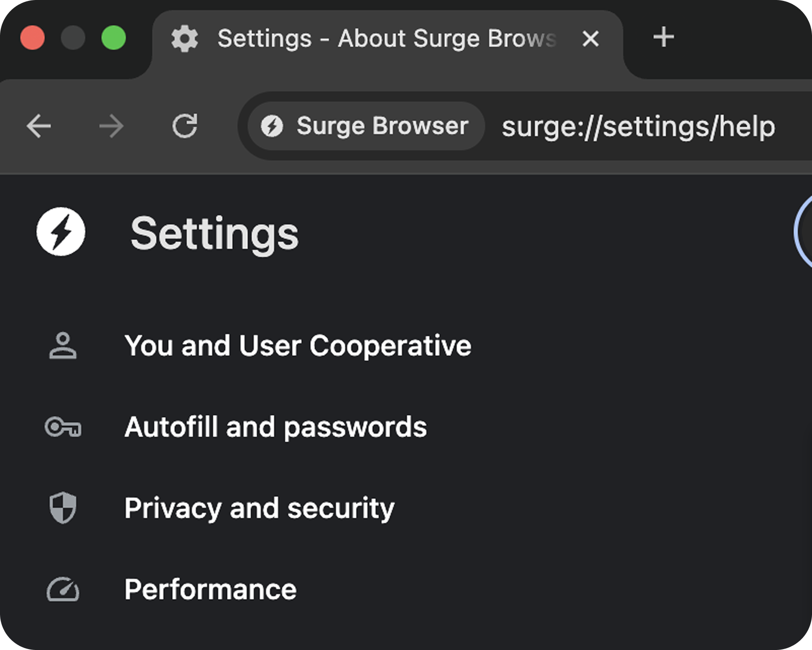812x650 pixels.
Task: Select the Settings - About Surge Browser tab
Action: click(x=388, y=44)
